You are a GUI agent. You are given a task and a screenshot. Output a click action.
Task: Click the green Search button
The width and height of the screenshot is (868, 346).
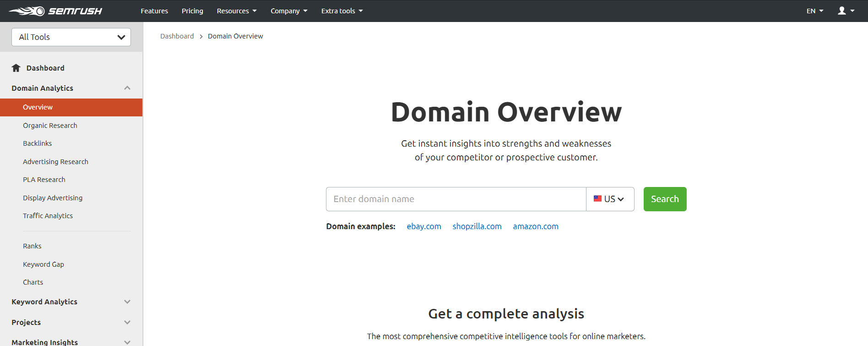click(665, 199)
